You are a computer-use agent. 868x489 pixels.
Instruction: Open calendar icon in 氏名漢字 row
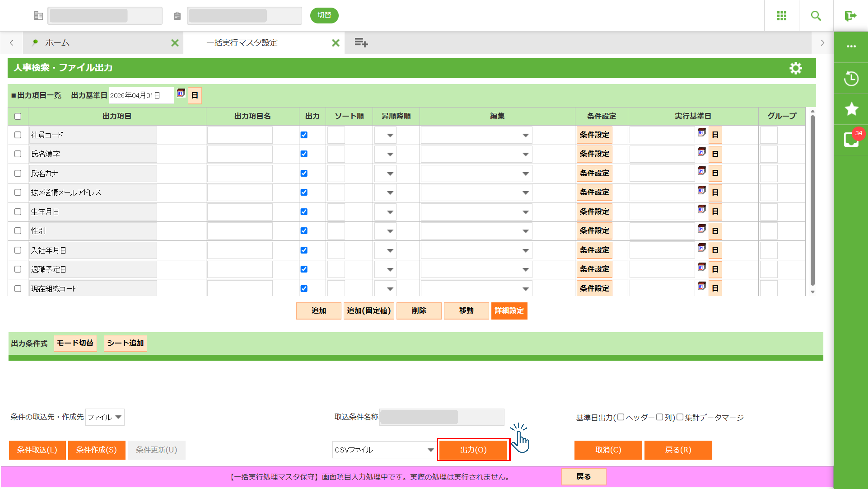coord(701,151)
